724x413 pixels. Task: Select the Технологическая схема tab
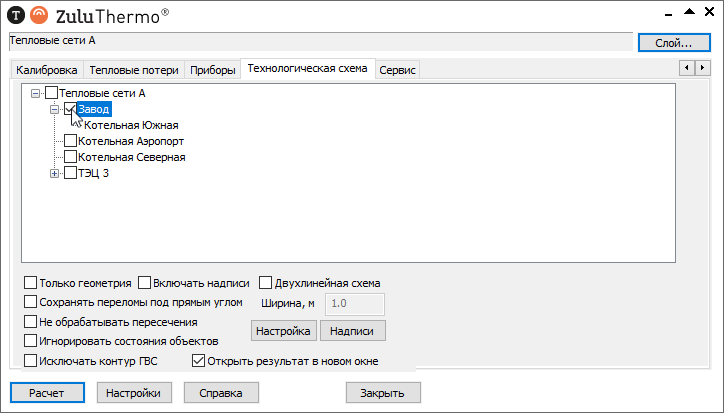tap(308, 69)
